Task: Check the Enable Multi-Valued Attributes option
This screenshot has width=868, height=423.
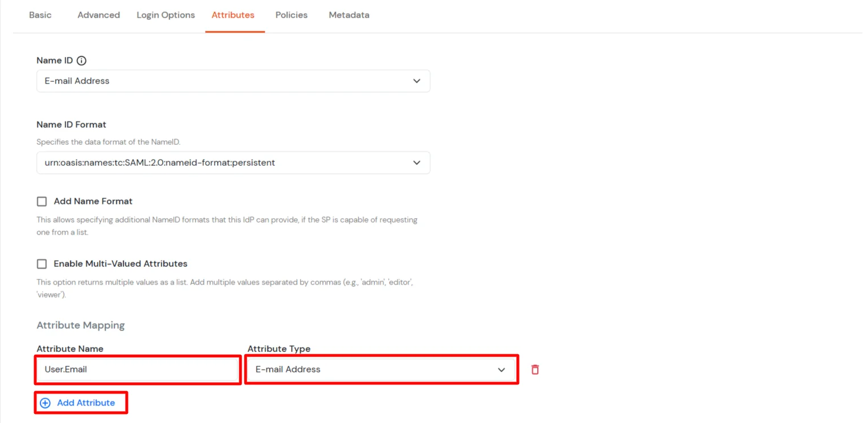Action: tap(41, 263)
